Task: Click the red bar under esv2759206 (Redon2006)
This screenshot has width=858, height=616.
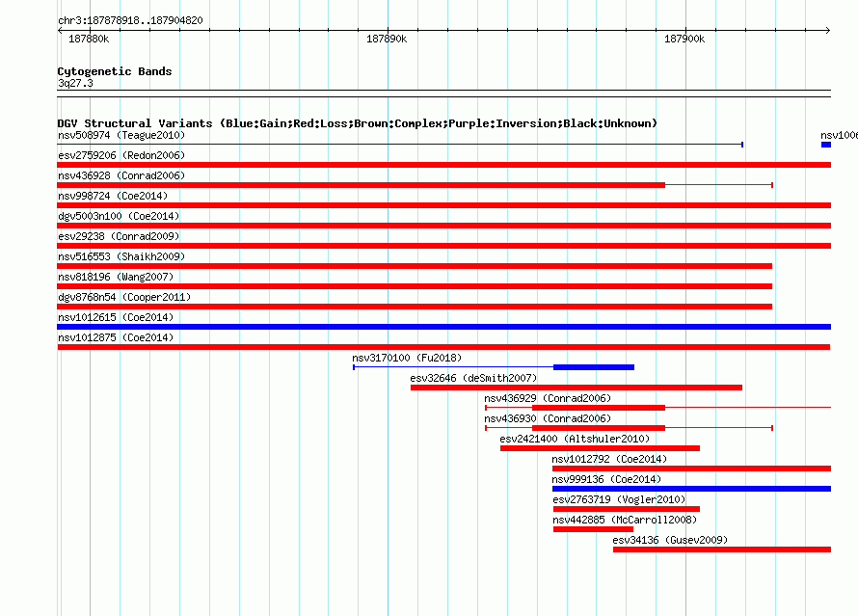Action: click(443, 165)
